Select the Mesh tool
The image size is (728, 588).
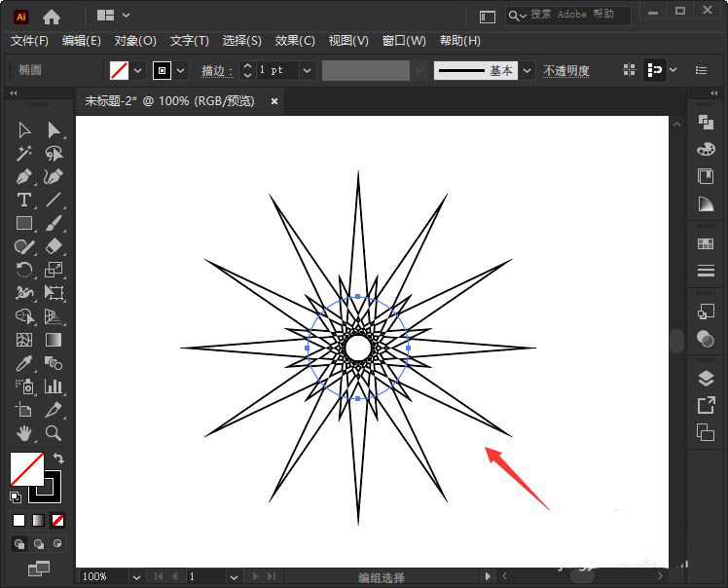(24, 340)
